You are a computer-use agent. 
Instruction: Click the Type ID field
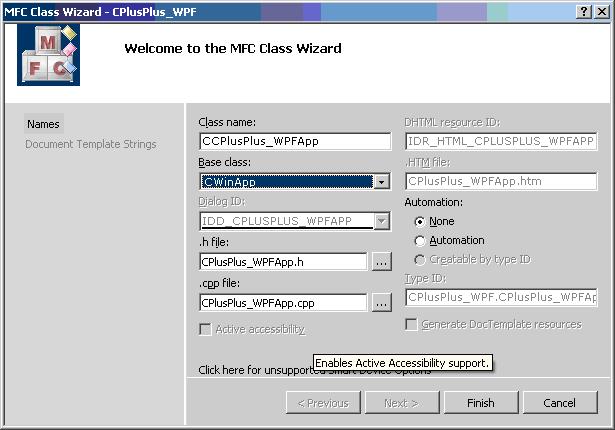[x=501, y=297]
